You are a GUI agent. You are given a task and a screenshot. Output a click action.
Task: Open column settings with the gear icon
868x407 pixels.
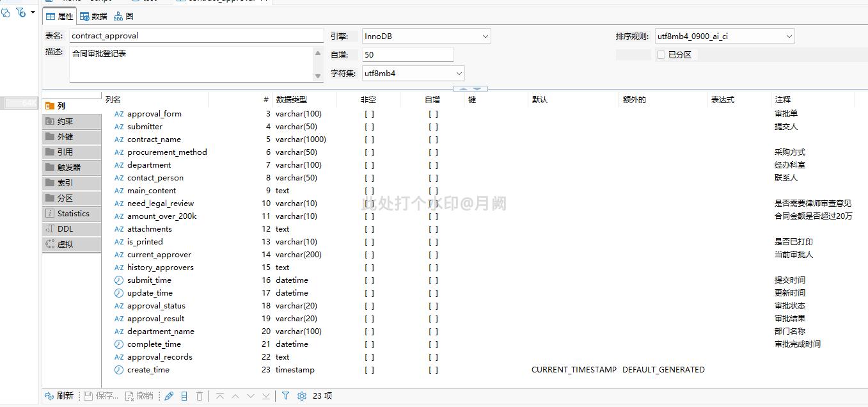click(302, 396)
